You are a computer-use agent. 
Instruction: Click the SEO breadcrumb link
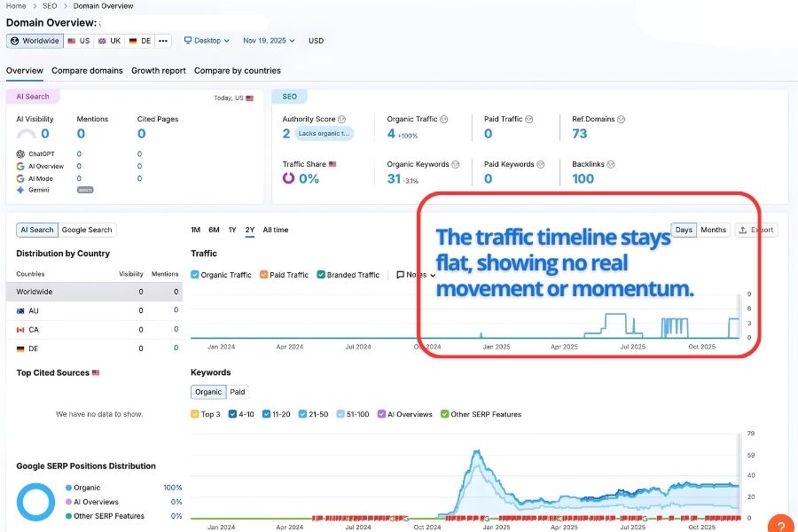pyautogui.click(x=50, y=5)
